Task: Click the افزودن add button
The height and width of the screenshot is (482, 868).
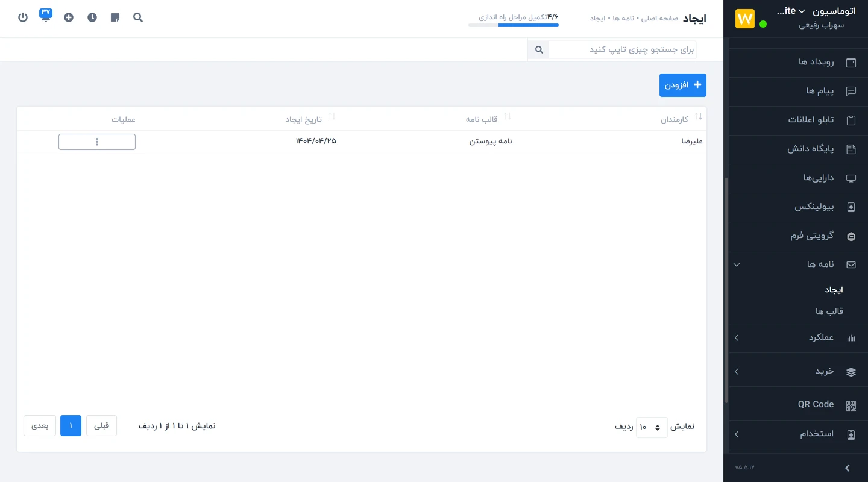Action: (x=683, y=85)
